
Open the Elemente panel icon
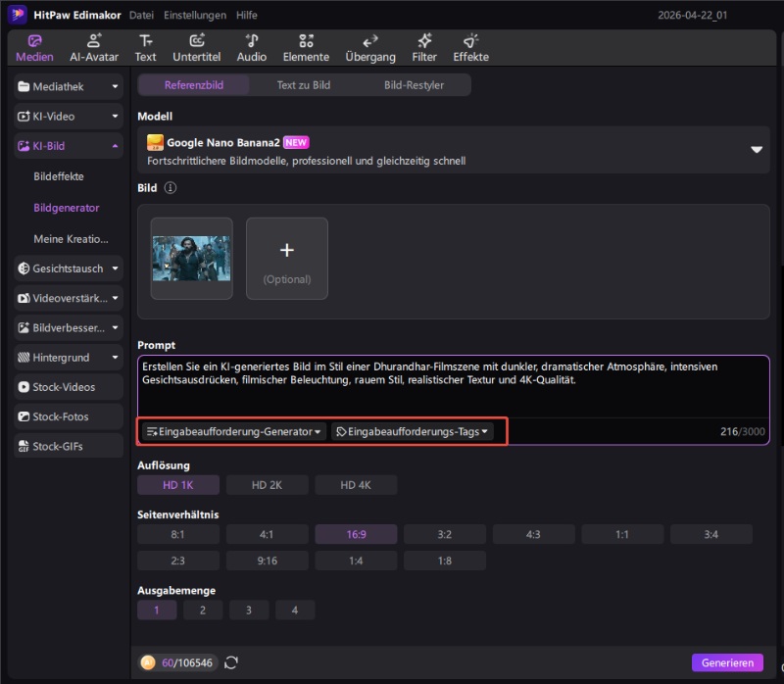click(x=306, y=47)
